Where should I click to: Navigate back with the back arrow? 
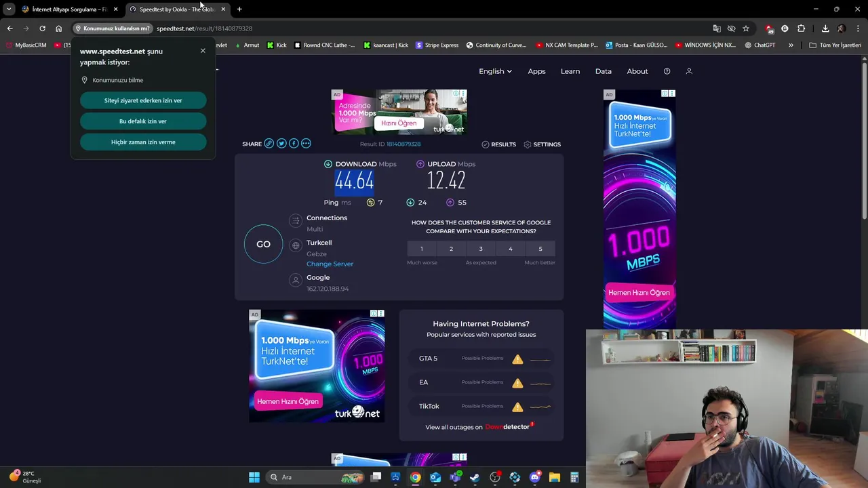coord(9,28)
